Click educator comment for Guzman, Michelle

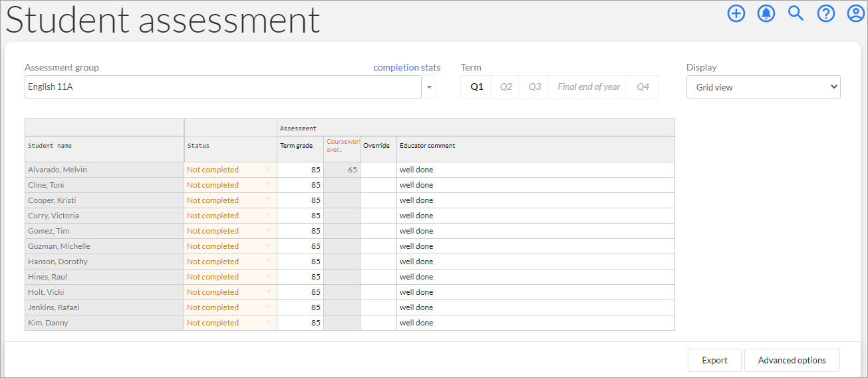535,246
